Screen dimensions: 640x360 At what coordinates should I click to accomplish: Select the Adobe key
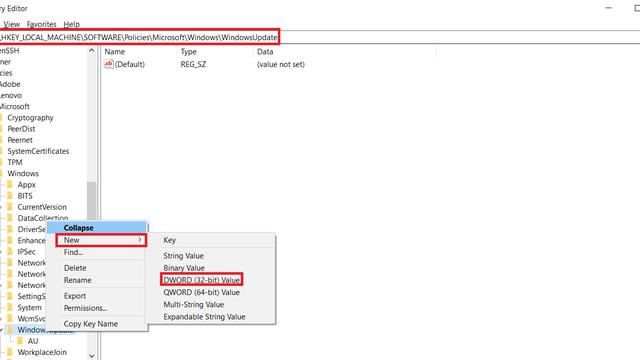click(x=10, y=84)
